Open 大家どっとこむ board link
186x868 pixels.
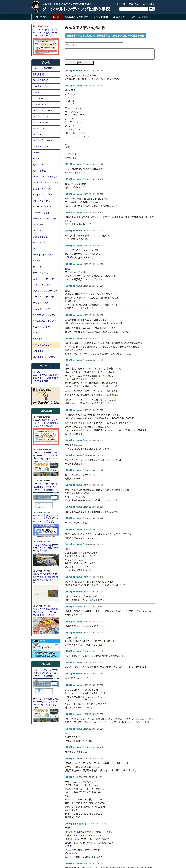tap(46, 237)
